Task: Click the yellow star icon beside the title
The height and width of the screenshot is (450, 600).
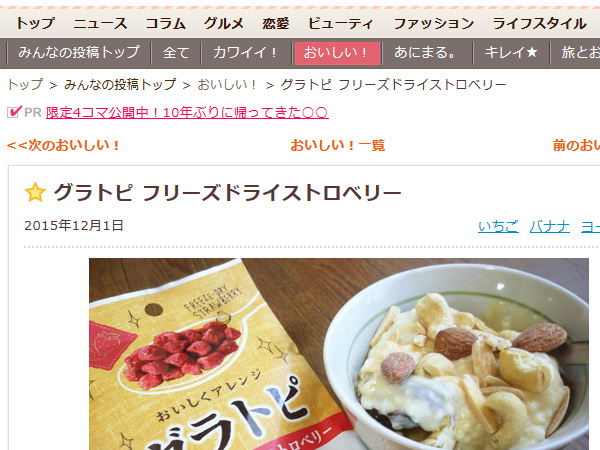Action: (x=35, y=192)
